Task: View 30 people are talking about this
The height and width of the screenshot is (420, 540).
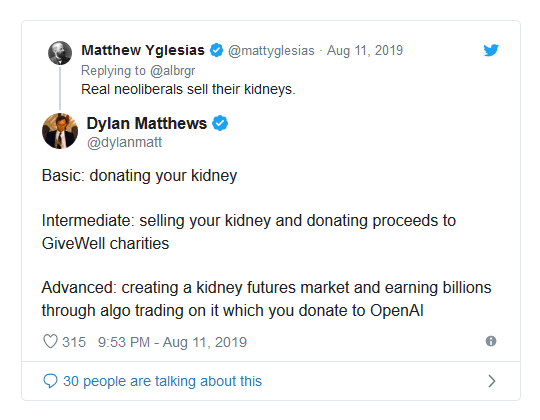Action: coord(162,381)
